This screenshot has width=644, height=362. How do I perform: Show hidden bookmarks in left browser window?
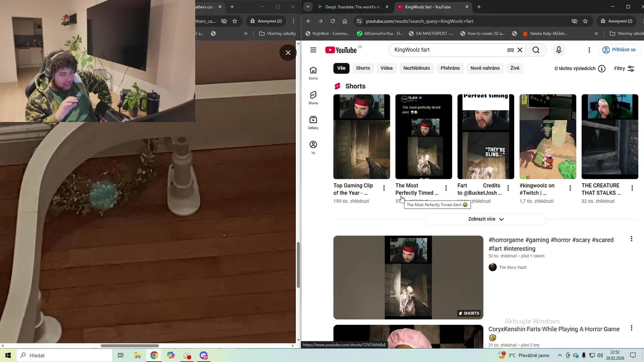[246, 34]
